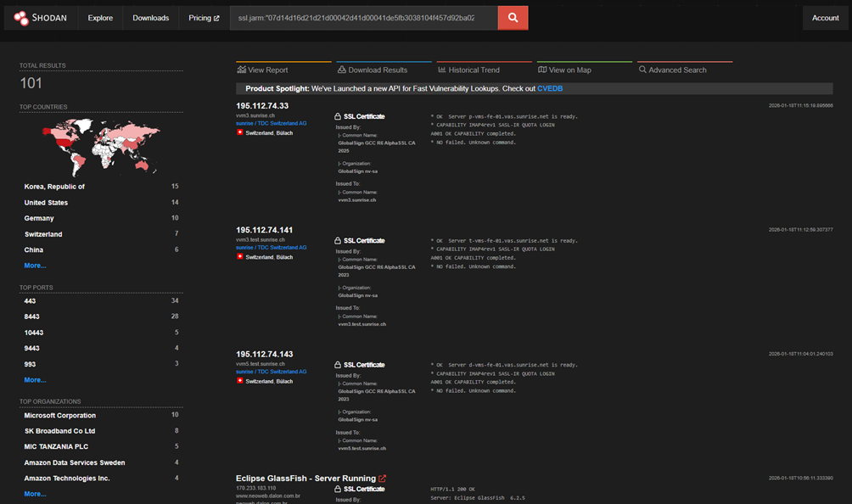
Task: Open the Account menu
Action: click(x=825, y=18)
